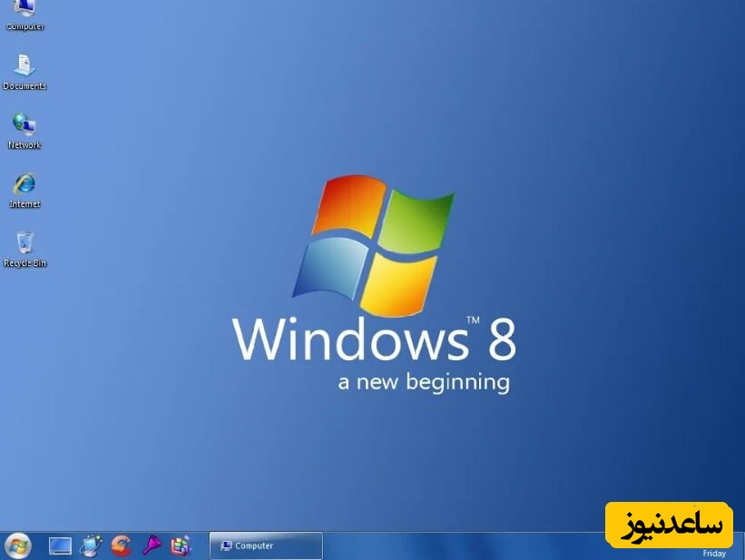
Task: Select the Documents desktop icon
Action: (x=25, y=67)
